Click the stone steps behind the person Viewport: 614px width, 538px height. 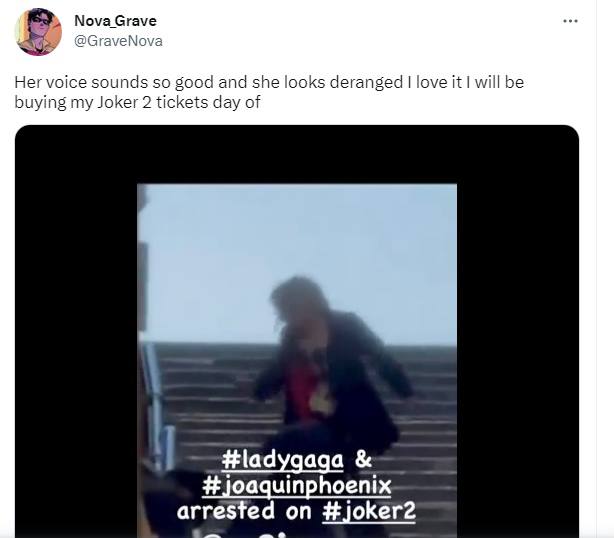(x=427, y=392)
